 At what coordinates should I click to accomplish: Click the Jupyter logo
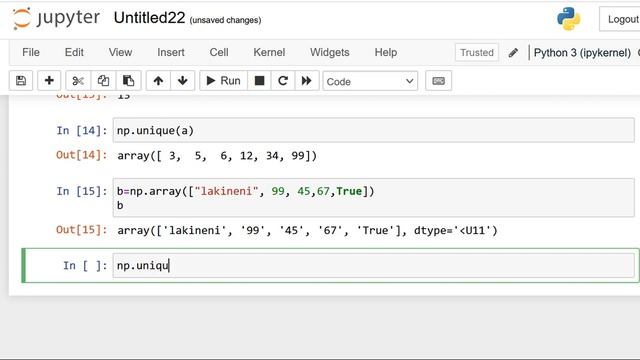[x=56, y=18]
